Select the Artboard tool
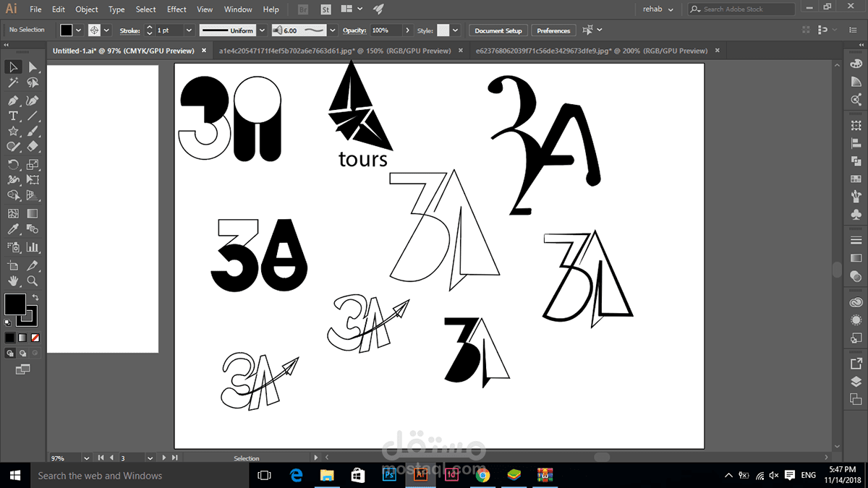 pyautogui.click(x=13, y=265)
